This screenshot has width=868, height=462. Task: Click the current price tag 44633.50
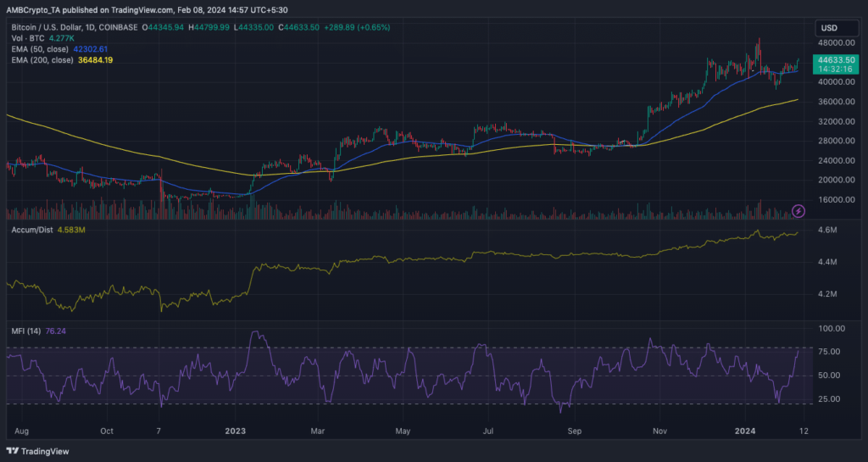coord(831,60)
